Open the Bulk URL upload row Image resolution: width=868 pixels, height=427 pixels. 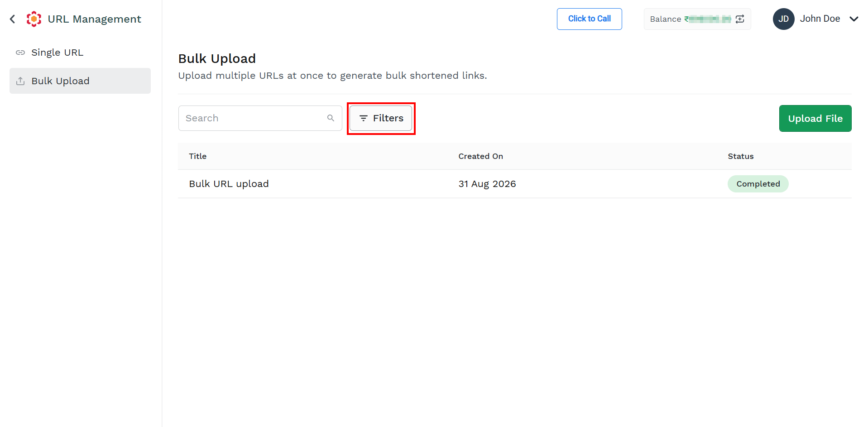click(515, 184)
